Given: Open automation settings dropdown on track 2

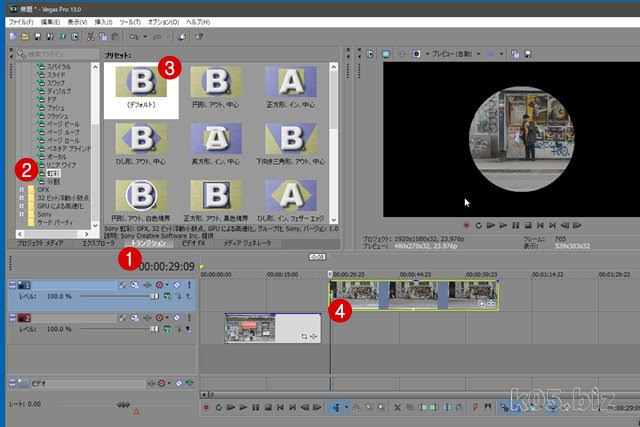Looking at the screenshot, I should point(167,318).
